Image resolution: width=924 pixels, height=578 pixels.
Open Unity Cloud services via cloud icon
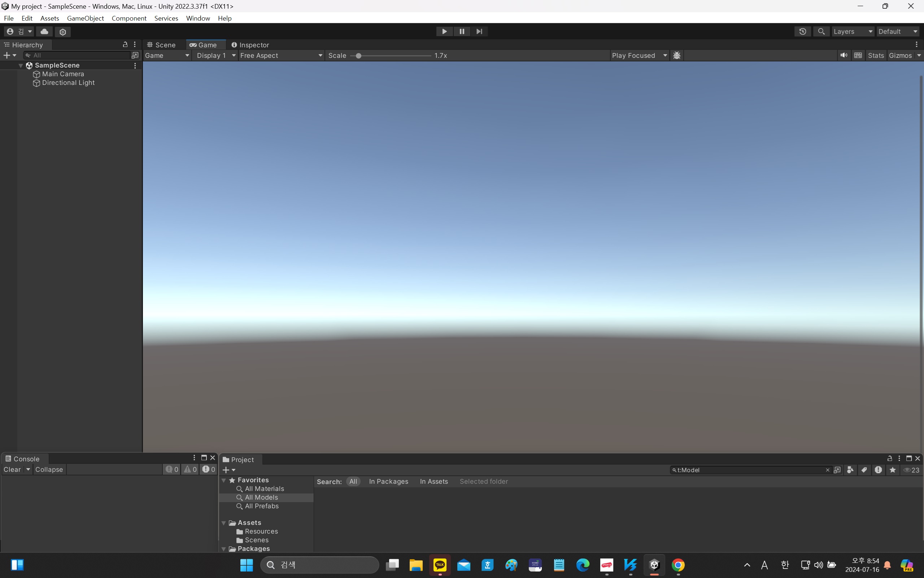pyautogui.click(x=44, y=31)
